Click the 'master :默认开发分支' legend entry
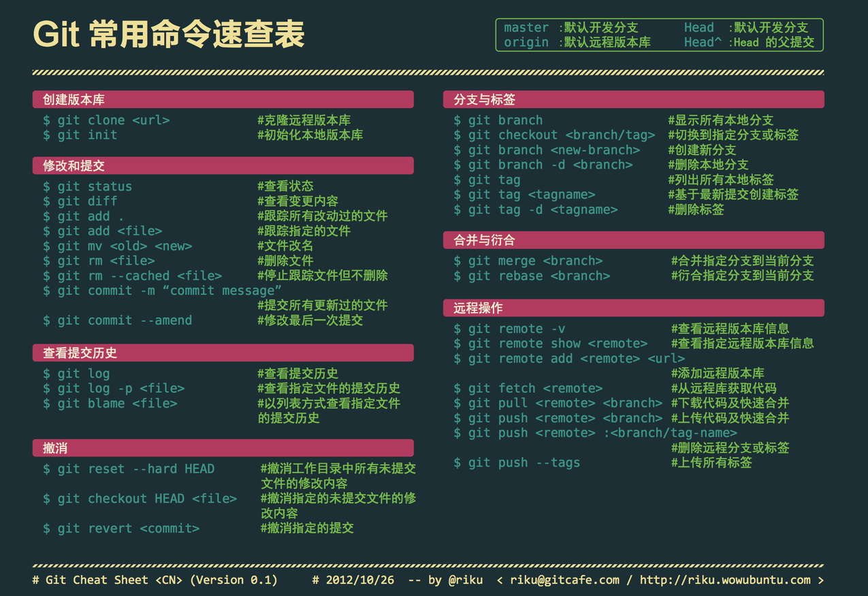This screenshot has width=868, height=596. click(x=571, y=28)
